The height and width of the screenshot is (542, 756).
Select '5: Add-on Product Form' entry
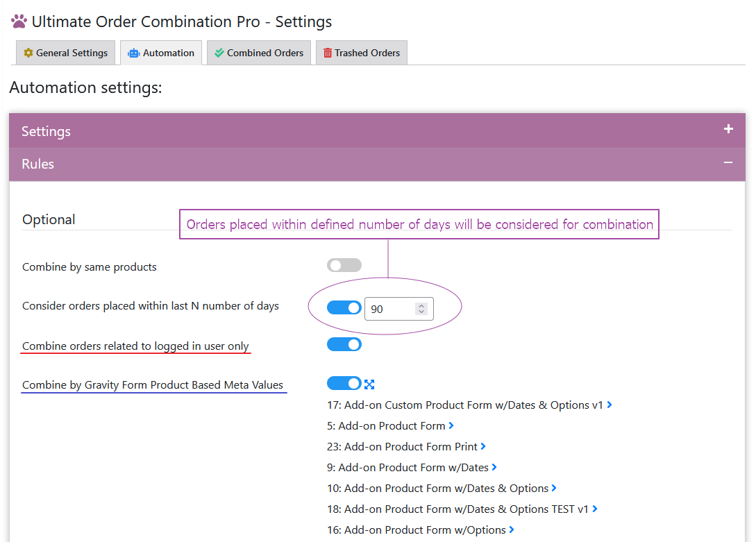point(386,426)
